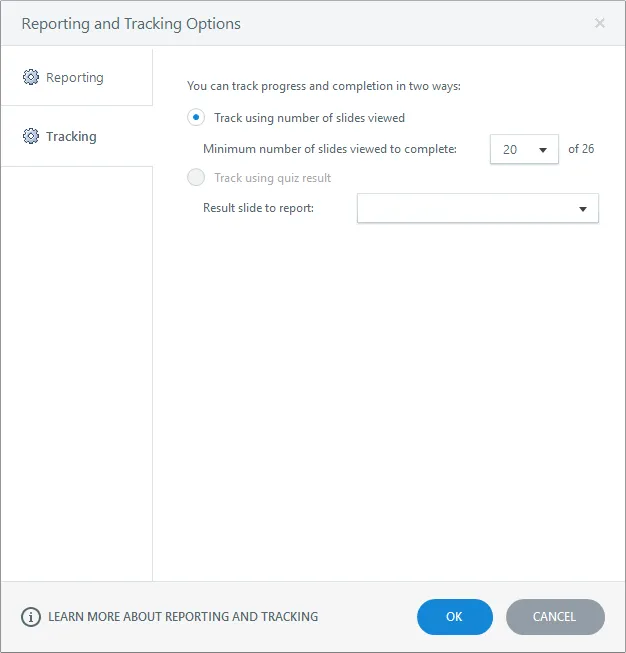Click the "Track using number of slides viewed" label
The width and height of the screenshot is (626, 653).
point(309,118)
